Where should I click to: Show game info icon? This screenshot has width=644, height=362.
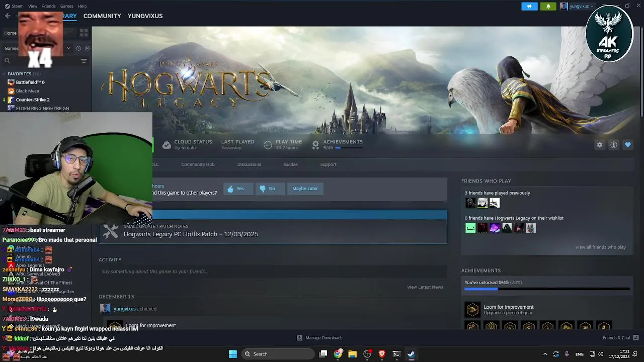[x=614, y=145]
